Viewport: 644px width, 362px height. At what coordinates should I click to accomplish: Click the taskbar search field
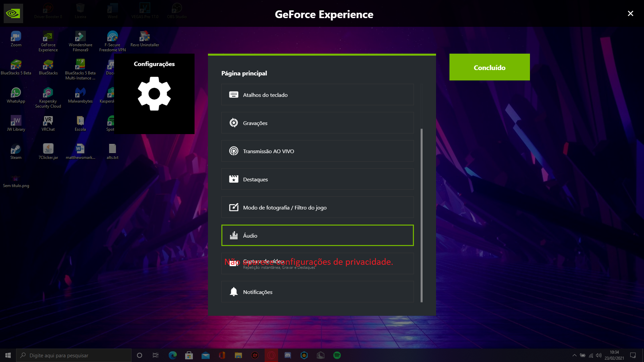pyautogui.click(x=74, y=355)
